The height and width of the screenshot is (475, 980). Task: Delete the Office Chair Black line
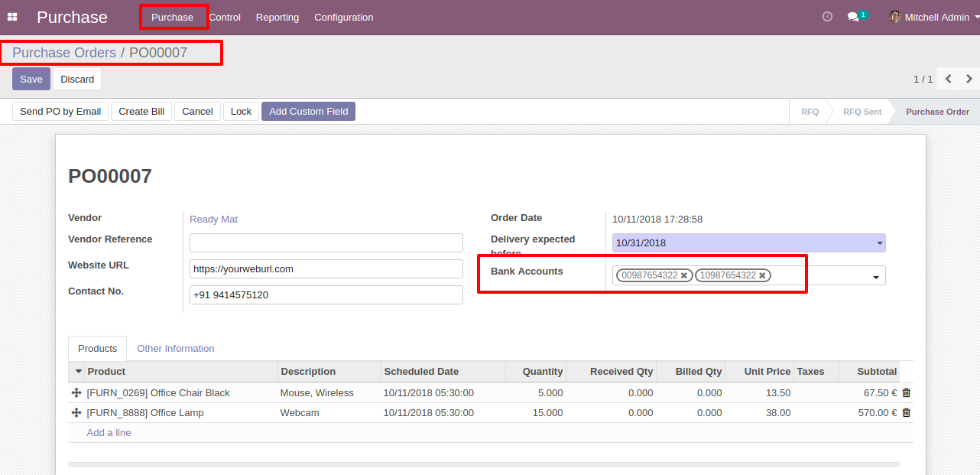(x=907, y=393)
